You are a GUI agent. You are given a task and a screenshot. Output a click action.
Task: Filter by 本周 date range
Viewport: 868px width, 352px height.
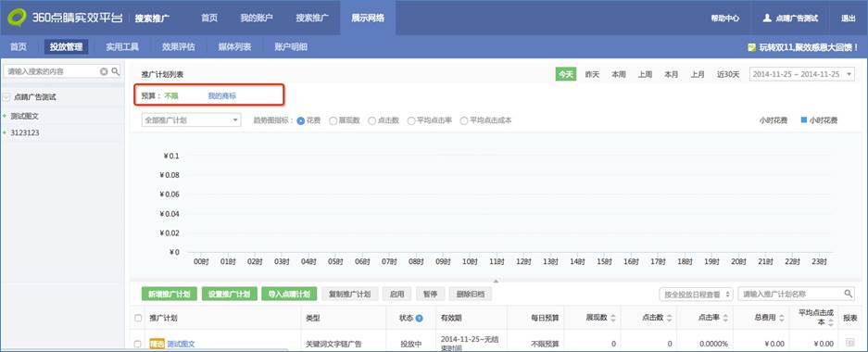coord(619,74)
